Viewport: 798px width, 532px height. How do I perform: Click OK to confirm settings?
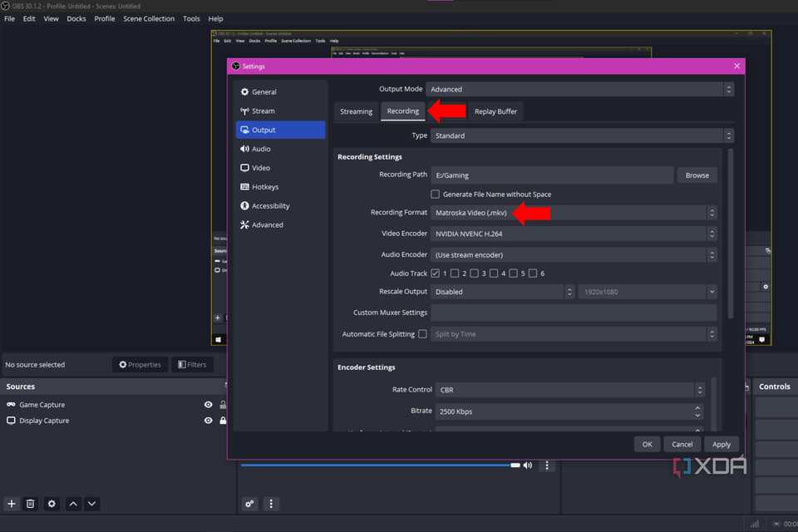coord(647,444)
